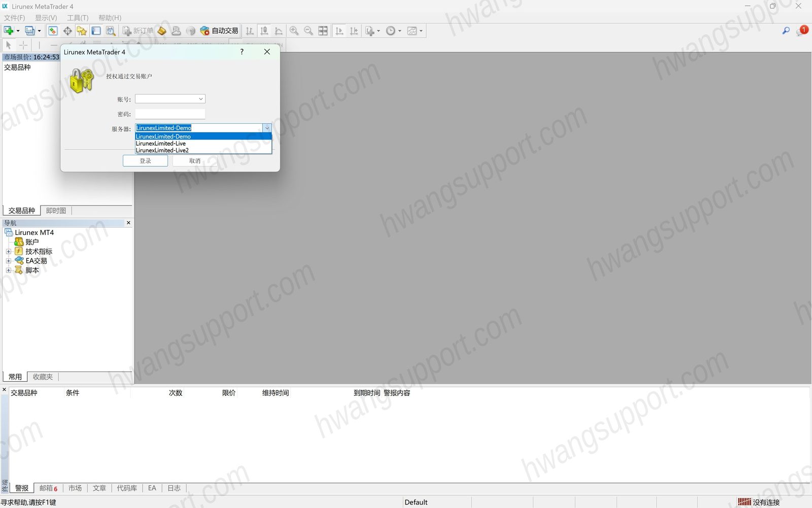The width and height of the screenshot is (812, 508).
Task: Open the 文件(F) menu
Action: pyautogui.click(x=14, y=18)
